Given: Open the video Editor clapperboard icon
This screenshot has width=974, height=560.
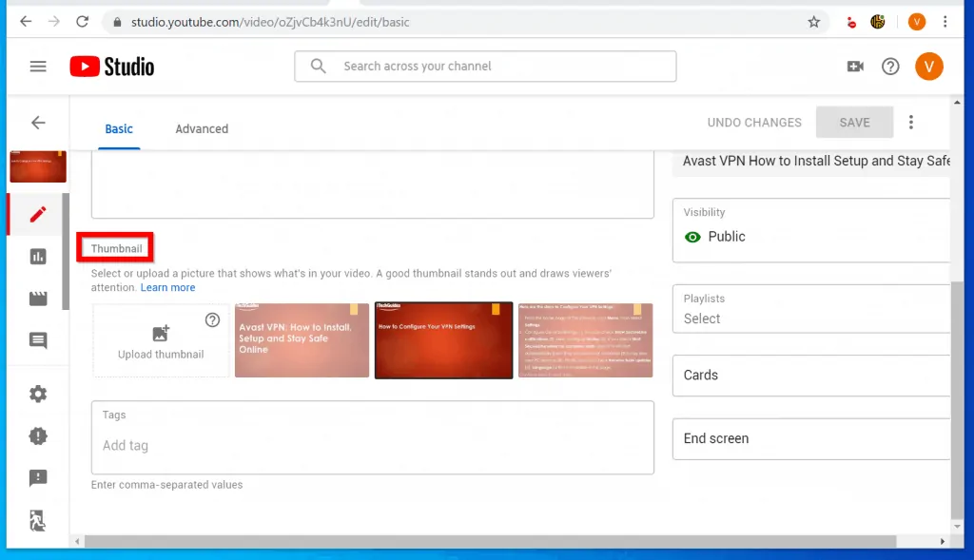Looking at the screenshot, I should pyautogui.click(x=37, y=298).
